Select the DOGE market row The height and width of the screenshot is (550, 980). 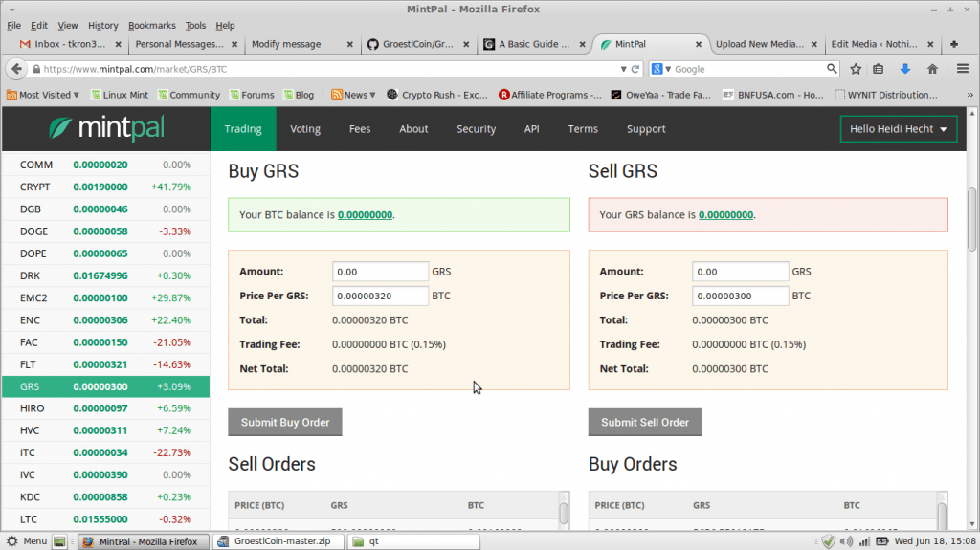(x=105, y=231)
